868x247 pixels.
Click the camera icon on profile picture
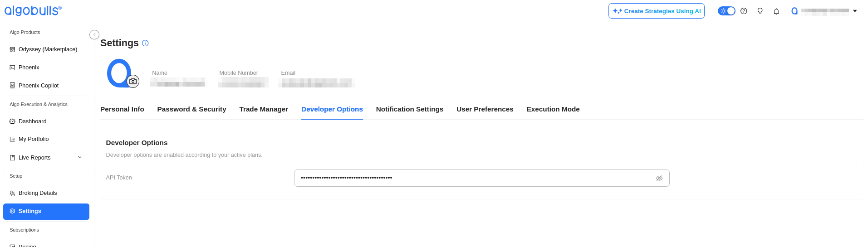(x=133, y=81)
